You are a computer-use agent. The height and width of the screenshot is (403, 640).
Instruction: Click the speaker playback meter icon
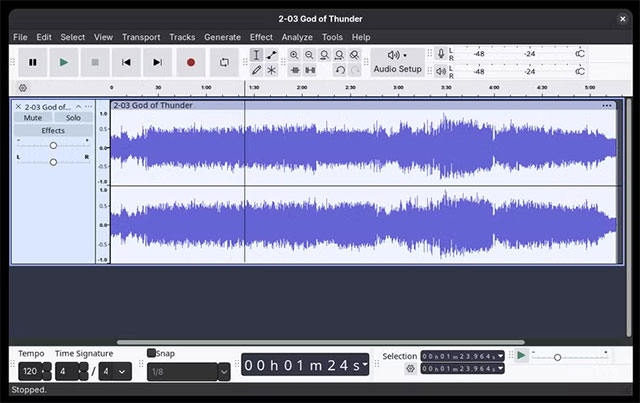(x=441, y=71)
